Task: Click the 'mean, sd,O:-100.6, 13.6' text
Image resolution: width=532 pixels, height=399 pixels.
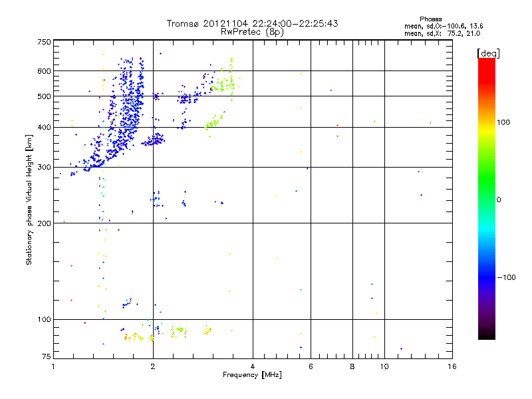Action: [444, 26]
